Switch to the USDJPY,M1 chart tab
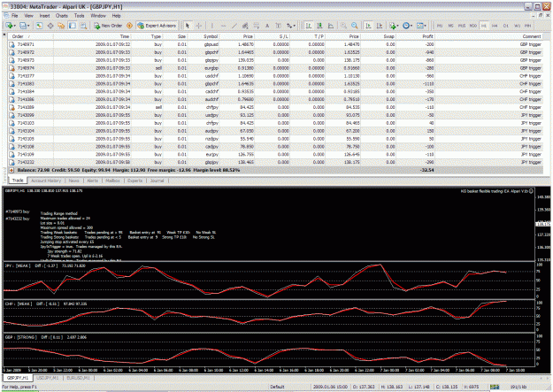The image size is (553, 392). click(47, 378)
